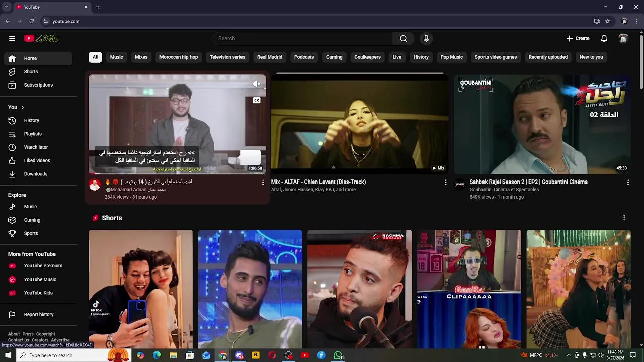Click the search magnifier button
Screen dimensions: 644x362
(x=404, y=38)
